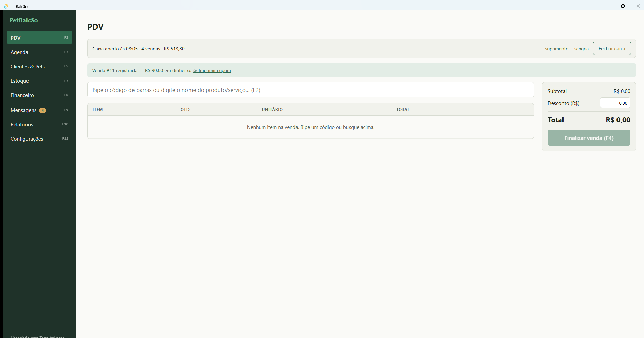Viewport: 644px width, 338px height.
Task: Click the Fechar caixa button
Action: click(x=612, y=48)
